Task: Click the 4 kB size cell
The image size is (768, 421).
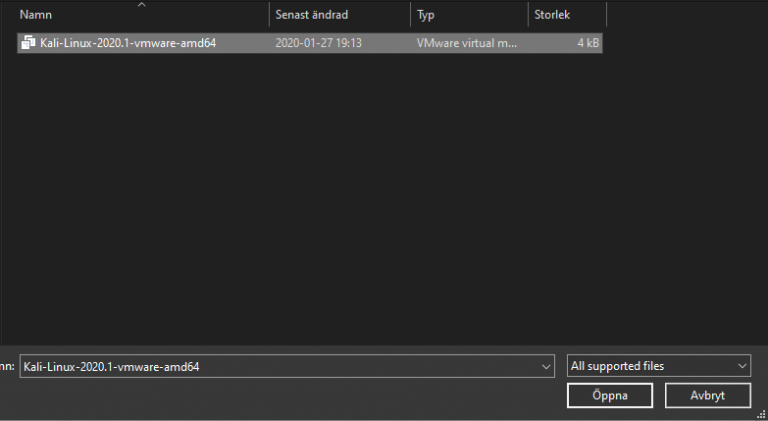Action: [x=586, y=43]
